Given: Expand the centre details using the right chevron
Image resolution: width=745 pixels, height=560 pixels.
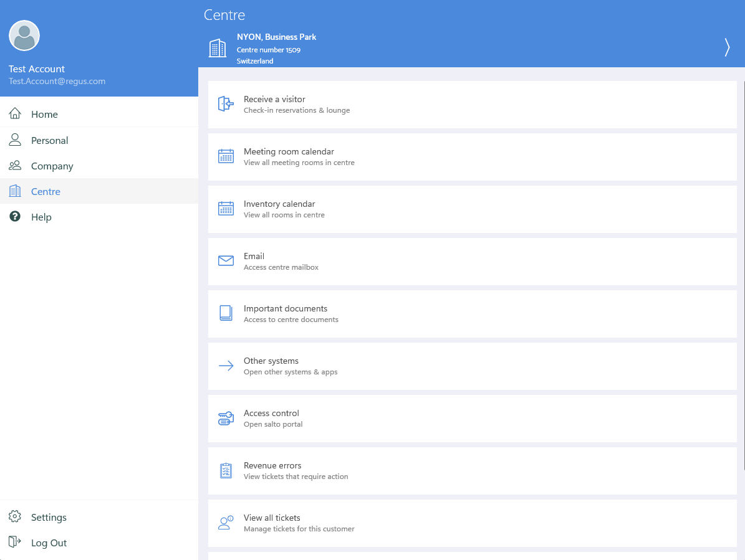Looking at the screenshot, I should (726, 47).
